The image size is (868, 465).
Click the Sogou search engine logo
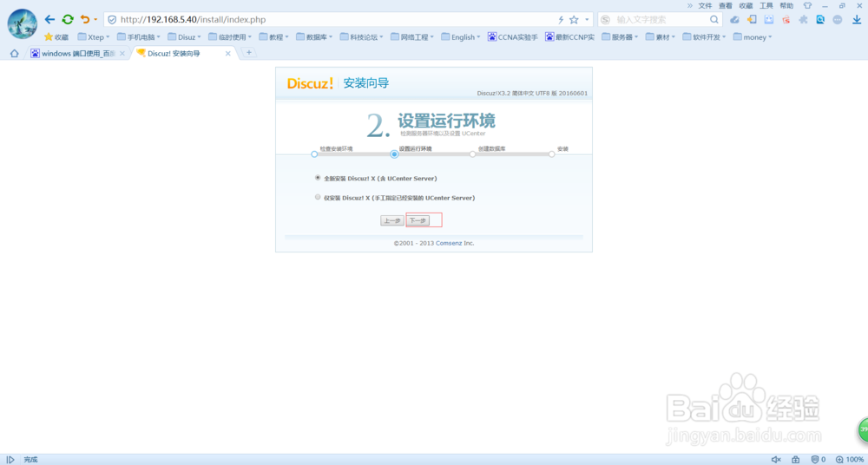click(x=606, y=19)
